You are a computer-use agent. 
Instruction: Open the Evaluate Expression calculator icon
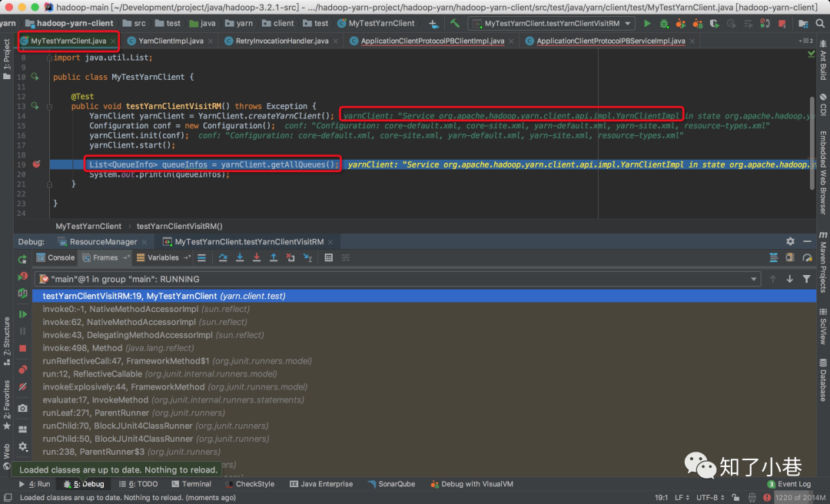(x=329, y=258)
